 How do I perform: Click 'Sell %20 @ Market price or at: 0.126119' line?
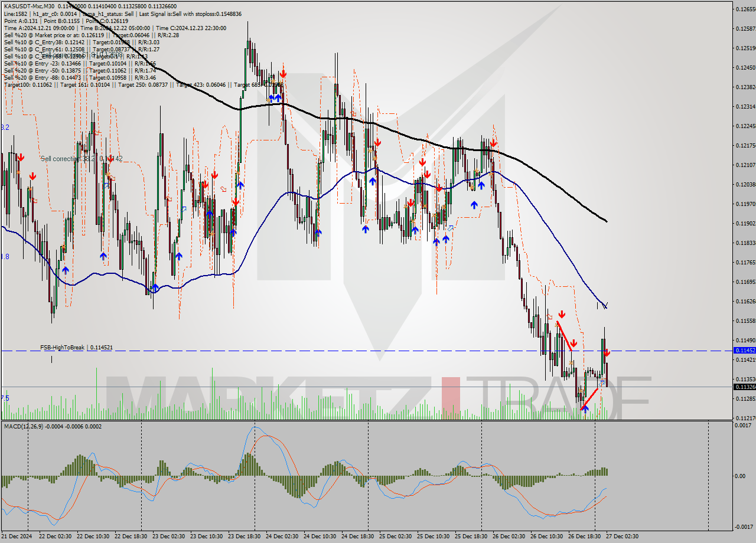[x=92, y=35]
